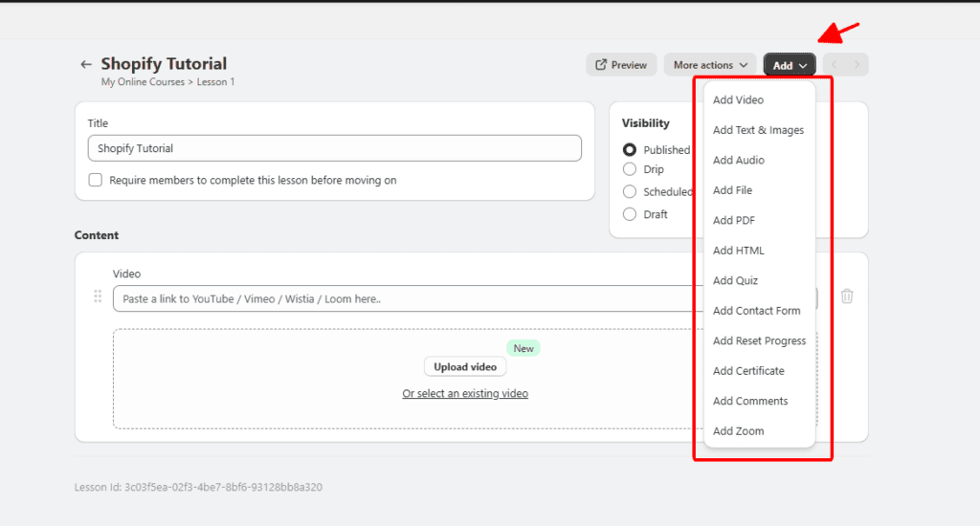The width and height of the screenshot is (980, 526).
Task: Click the lesson Title input field
Action: pyautogui.click(x=334, y=148)
